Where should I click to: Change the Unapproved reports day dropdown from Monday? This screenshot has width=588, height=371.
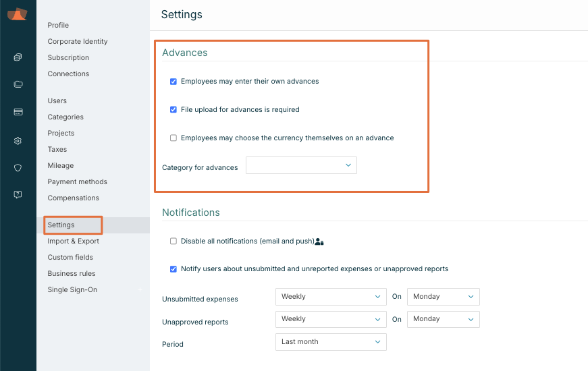443,319
